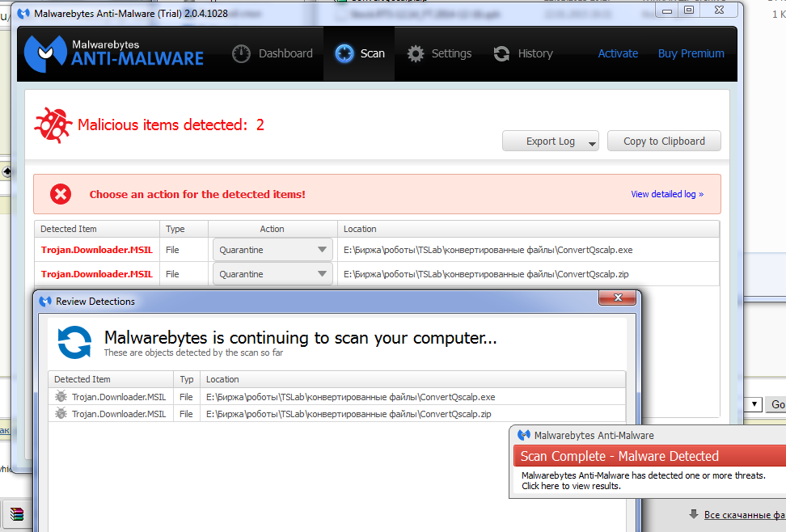Select Trojan.Downloader.MSIL entry for ConvertQscalp.zip
The width and height of the screenshot is (786, 532).
point(97,274)
